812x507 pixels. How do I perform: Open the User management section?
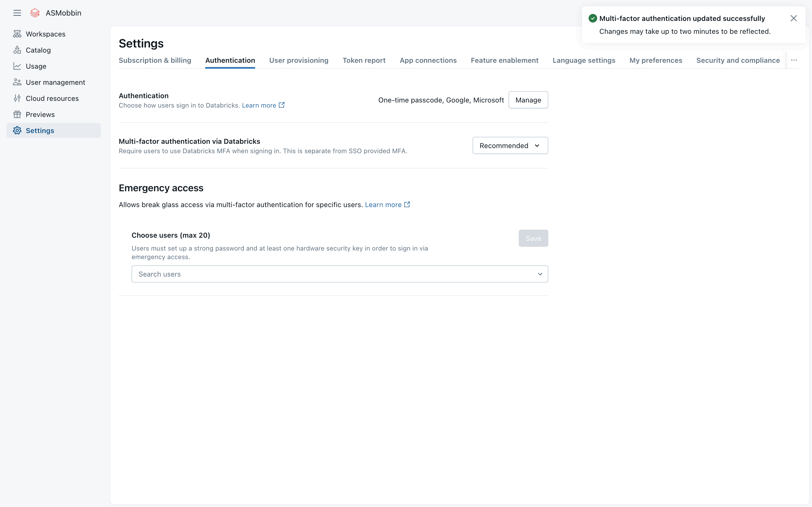[55, 82]
